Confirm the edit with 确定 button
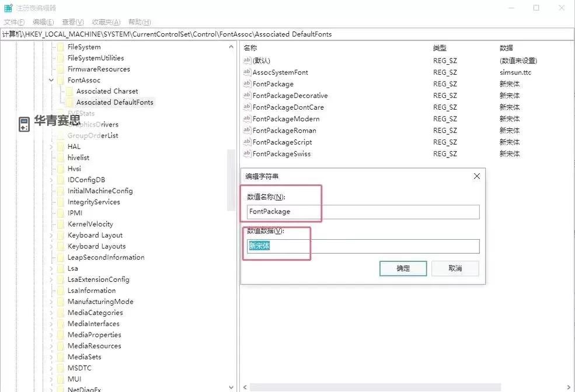The image size is (575, 392). click(403, 268)
